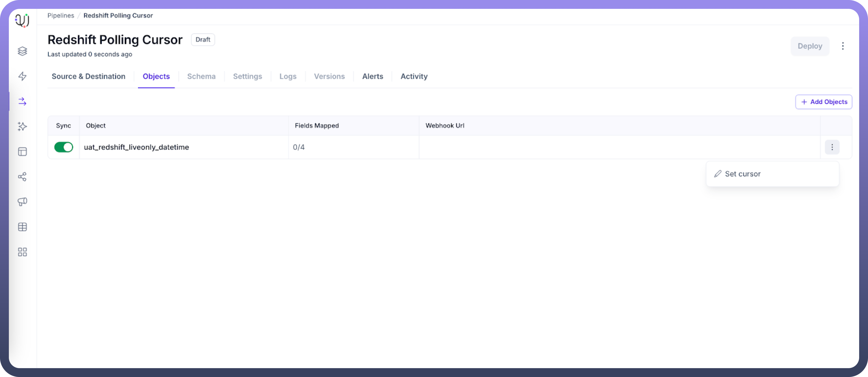
Task: Open the Activity tab
Action: 413,76
